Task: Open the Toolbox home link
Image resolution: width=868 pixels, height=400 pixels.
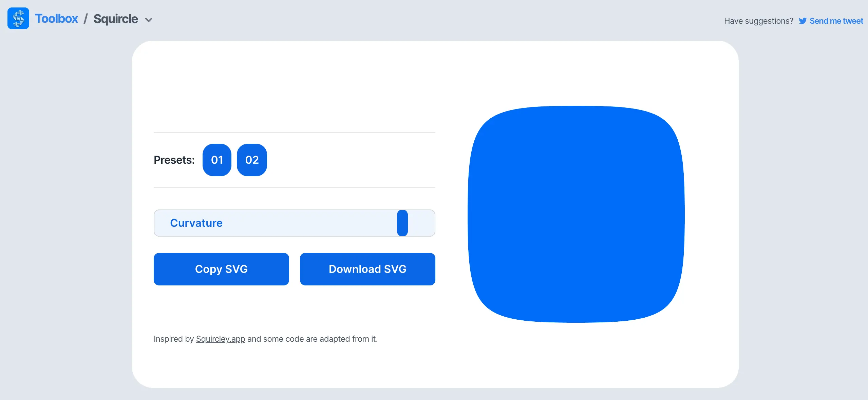Action: [x=56, y=19]
